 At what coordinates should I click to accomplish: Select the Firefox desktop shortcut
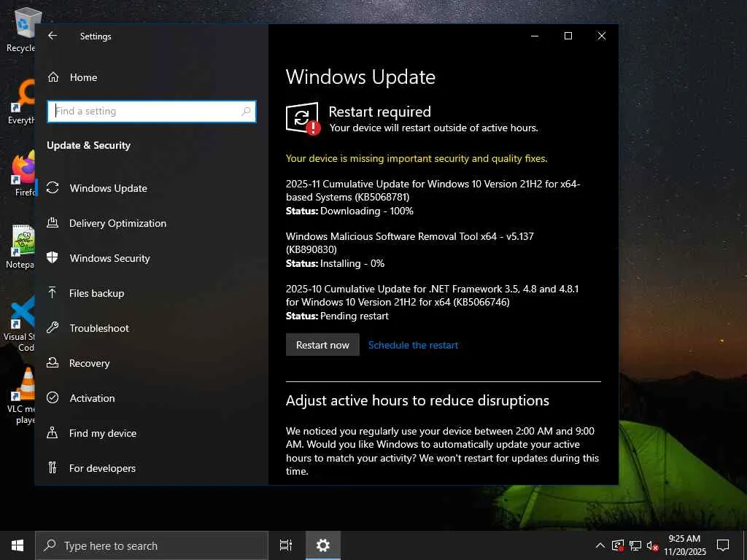tap(21, 174)
